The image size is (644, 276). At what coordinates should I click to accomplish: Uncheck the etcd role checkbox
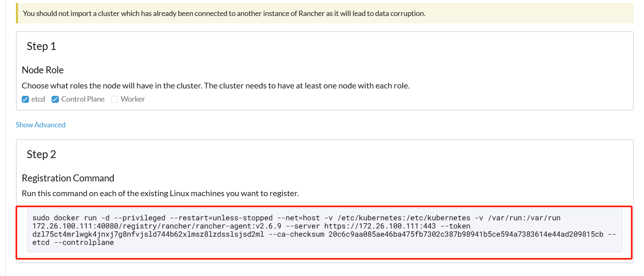[x=25, y=100]
